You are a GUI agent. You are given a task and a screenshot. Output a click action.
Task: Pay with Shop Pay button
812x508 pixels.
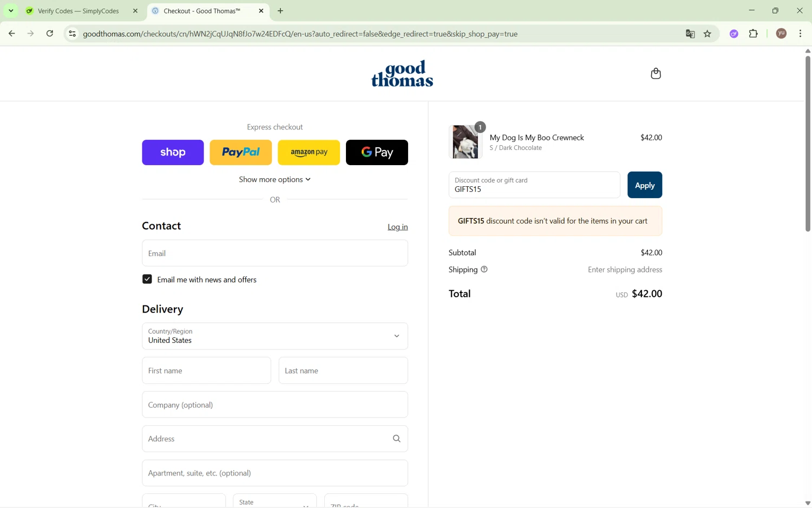pos(173,152)
